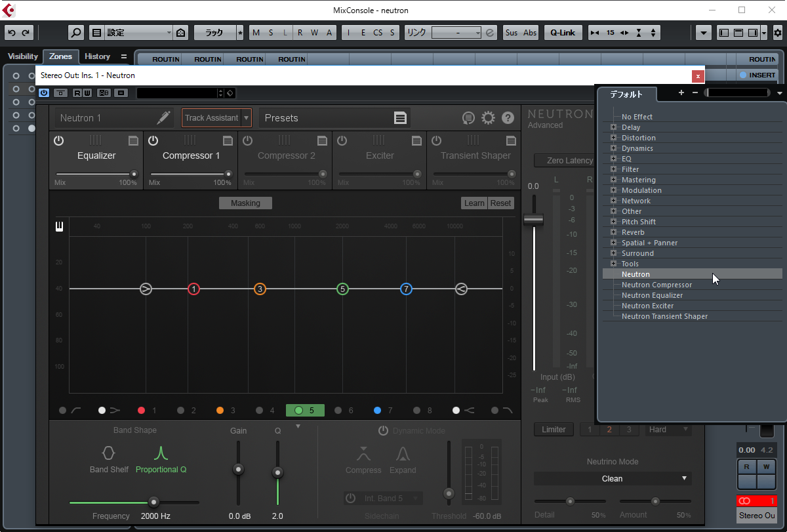This screenshot has width=787, height=532.
Task: Expand the Reverb effects category
Action: 614,232
